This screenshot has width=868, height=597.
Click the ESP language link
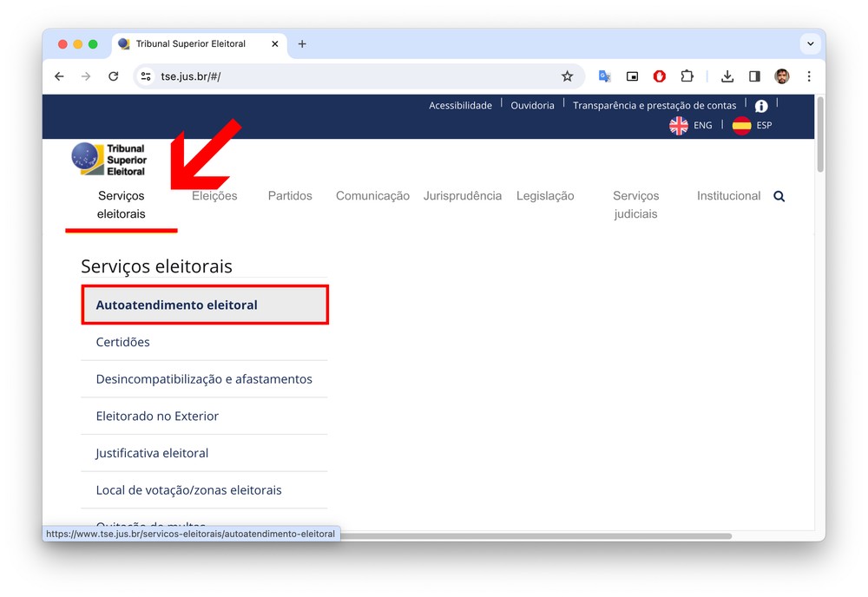[764, 126]
